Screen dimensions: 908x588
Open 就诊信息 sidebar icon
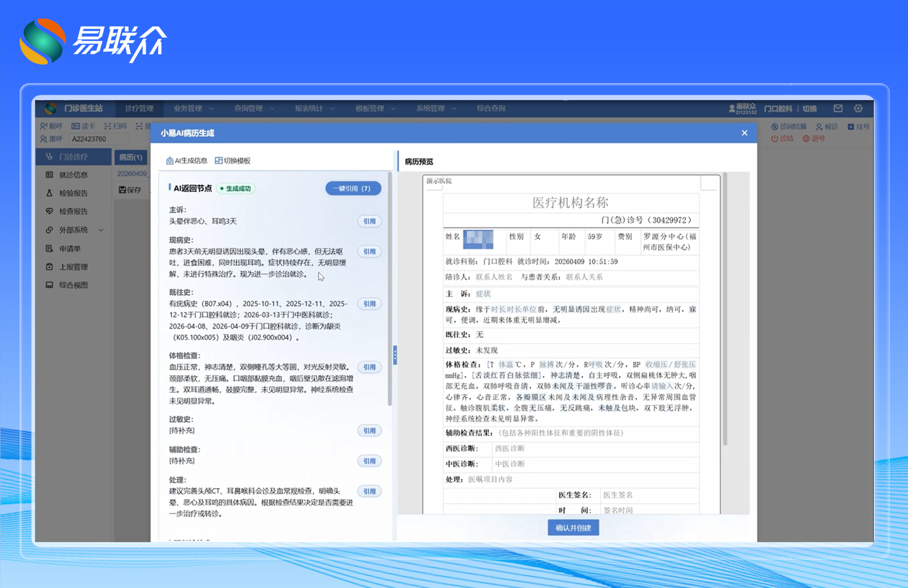tap(49, 175)
